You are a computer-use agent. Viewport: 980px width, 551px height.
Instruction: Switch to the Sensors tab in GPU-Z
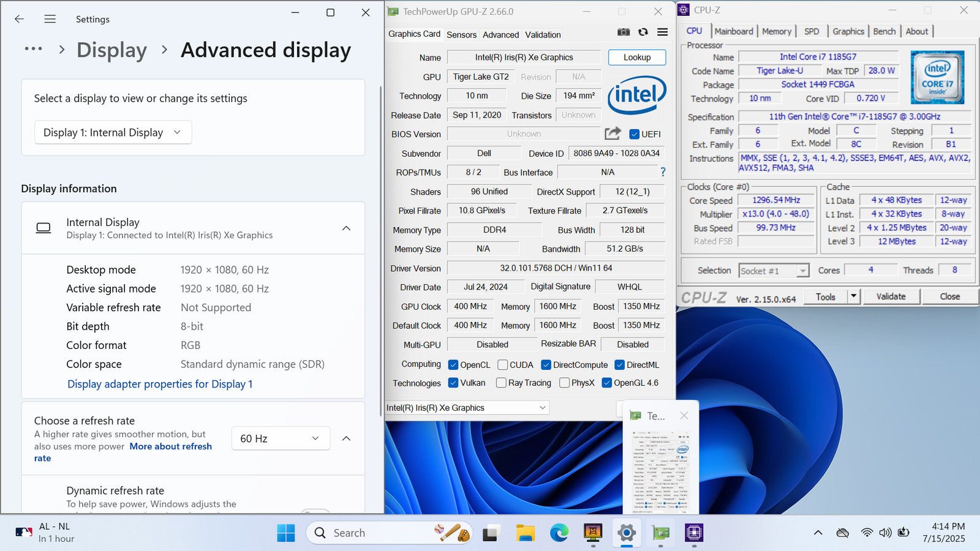pyautogui.click(x=461, y=35)
